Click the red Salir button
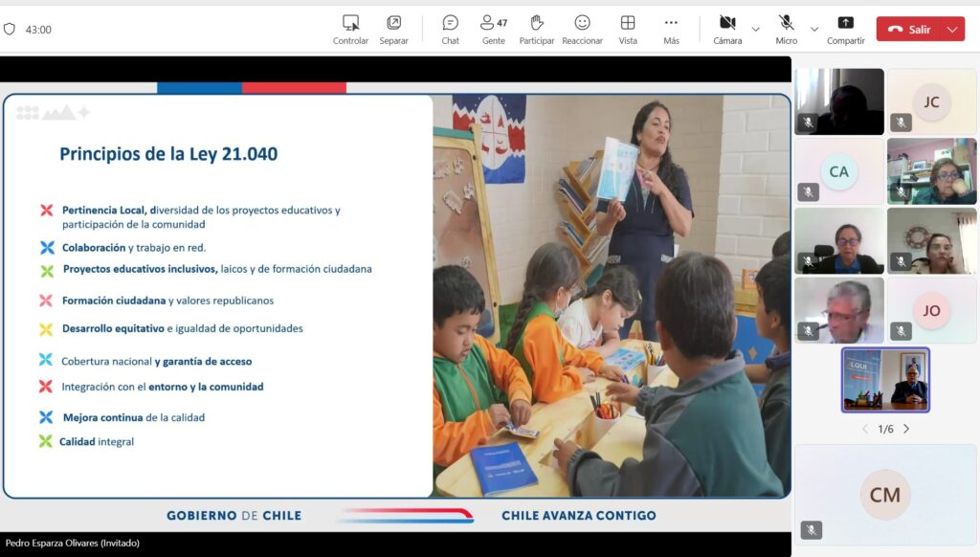The width and height of the screenshot is (980, 557). pyautogui.click(x=909, y=30)
